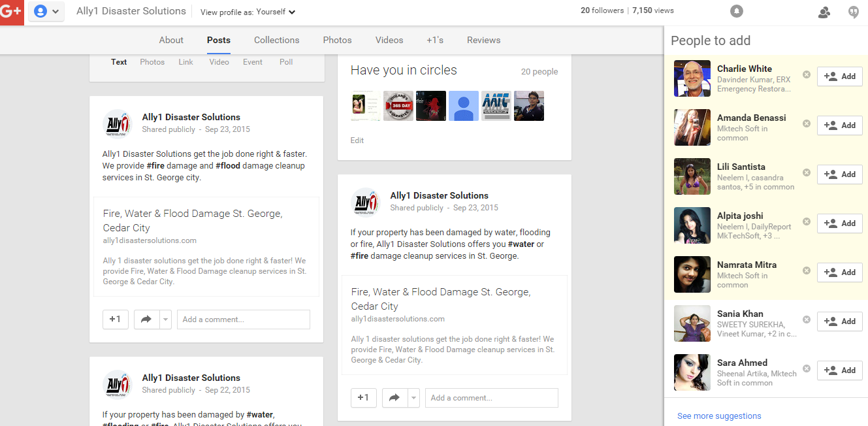Dismiss Namrata Mitra suggestion
Viewport: 868px width, 426px height.
click(807, 270)
